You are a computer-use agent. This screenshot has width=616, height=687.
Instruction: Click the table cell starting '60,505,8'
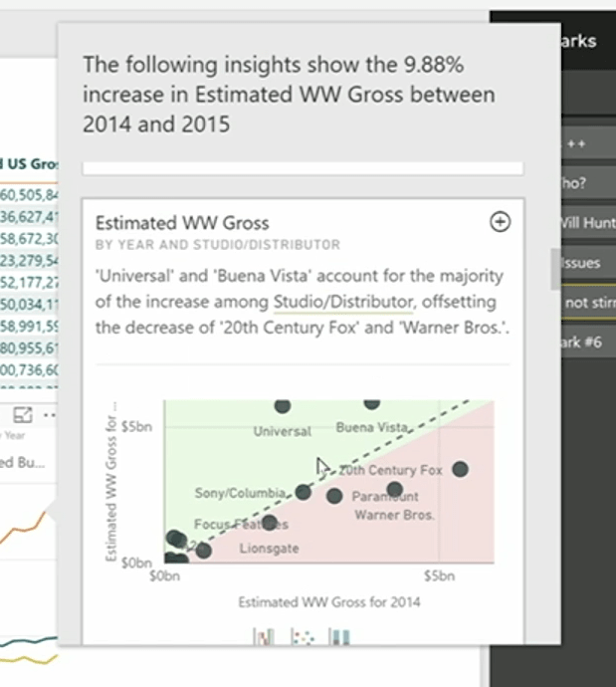coord(29,195)
